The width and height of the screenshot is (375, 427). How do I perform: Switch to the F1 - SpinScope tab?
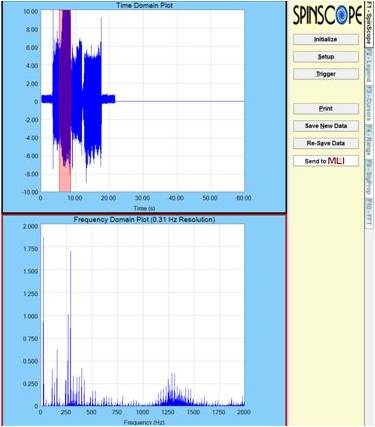pyautogui.click(x=368, y=23)
